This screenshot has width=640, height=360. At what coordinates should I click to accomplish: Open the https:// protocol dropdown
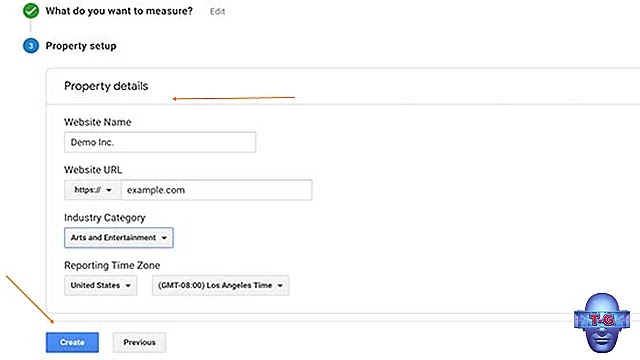pos(93,190)
